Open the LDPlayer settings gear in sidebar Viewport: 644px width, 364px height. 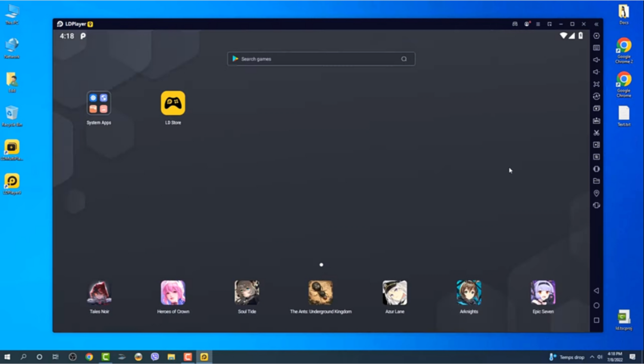(596, 36)
